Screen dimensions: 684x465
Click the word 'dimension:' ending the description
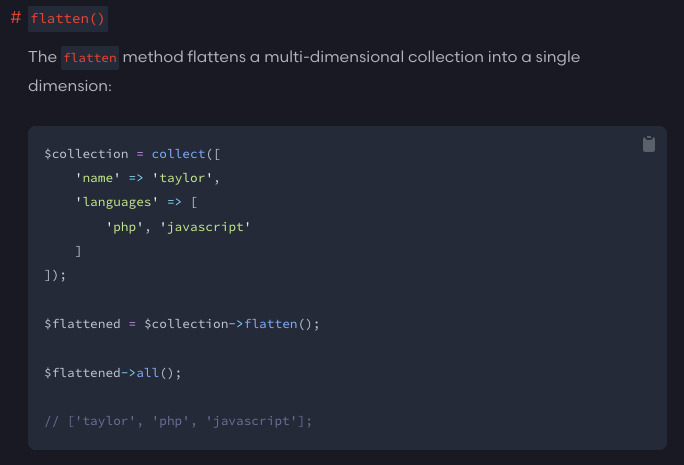point(70,87)
